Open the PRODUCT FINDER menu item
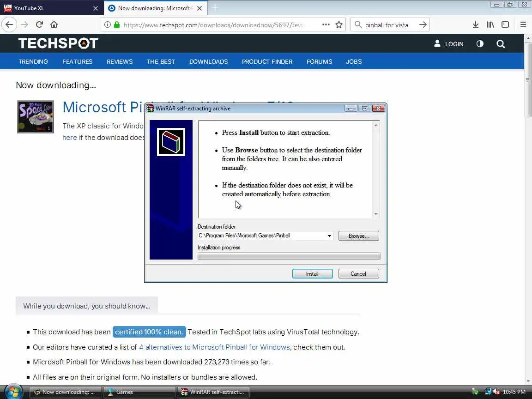Image resolution: width=532 pixels, height=399 pixels. tap(267, 61)
